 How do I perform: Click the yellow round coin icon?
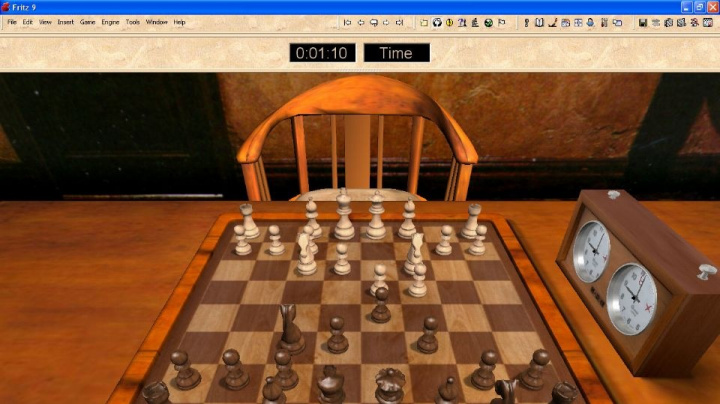pyautogui.click(x=450, y=22)
